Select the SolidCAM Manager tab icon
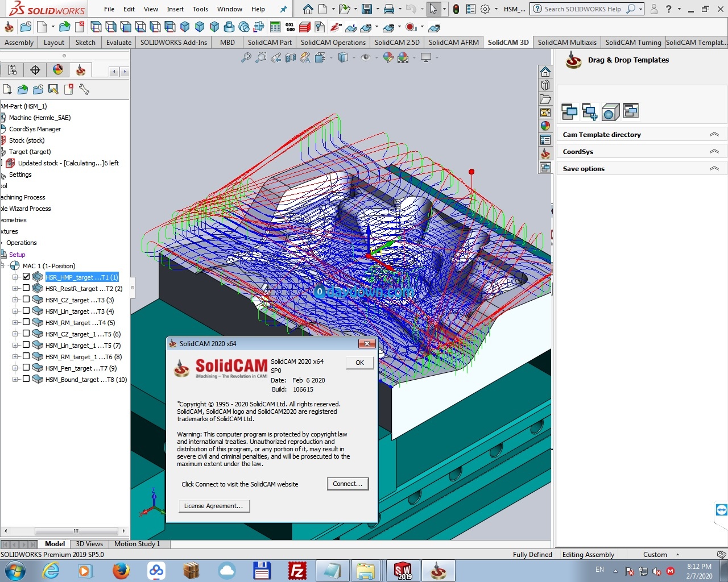728x582 pixels. 81,70
